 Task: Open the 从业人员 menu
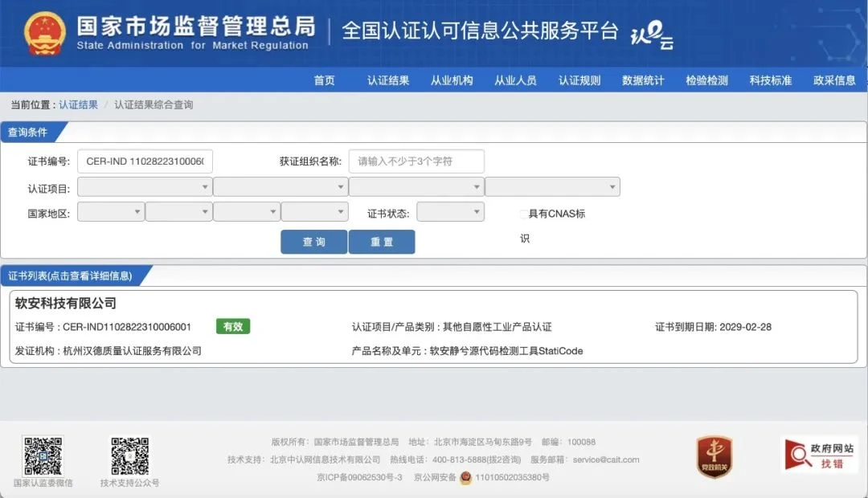click(515, 80)
